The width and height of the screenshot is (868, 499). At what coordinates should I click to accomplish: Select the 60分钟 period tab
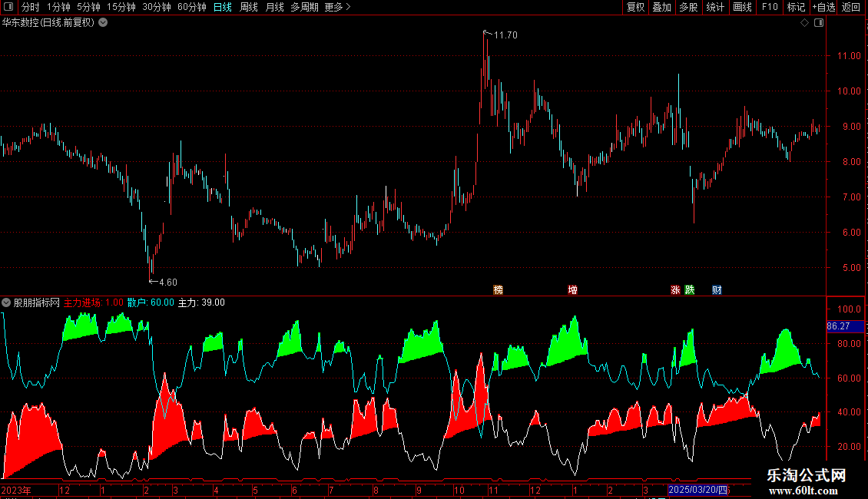tap(191, 7)
